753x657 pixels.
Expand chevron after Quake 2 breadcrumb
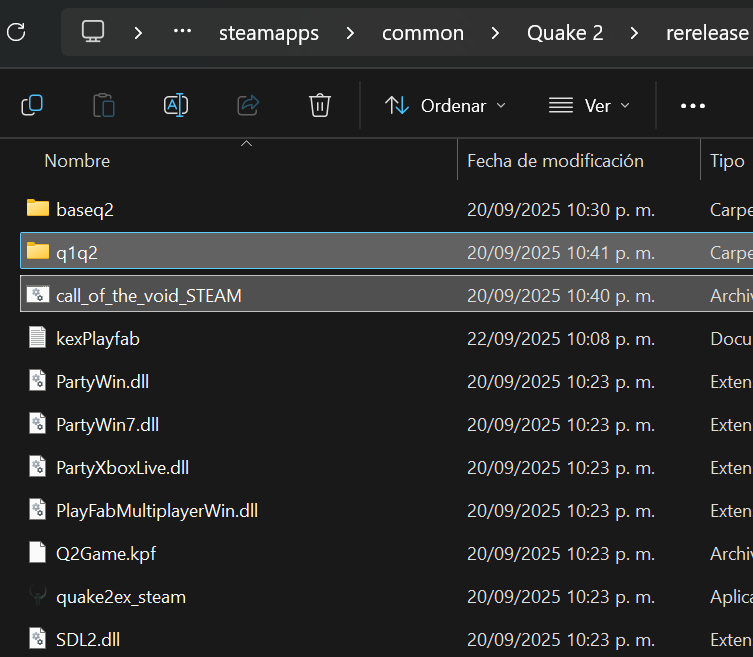coord(634,32)
